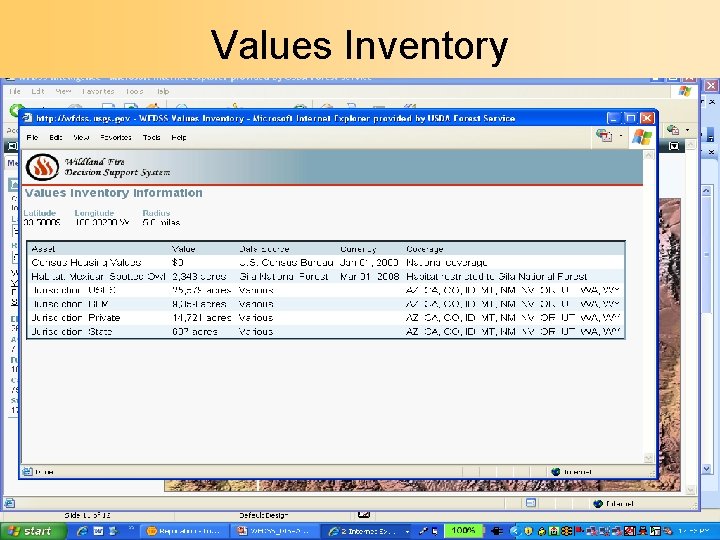Open the Favorites menu in the background browser window
720x540 pixels.
[x=98, y=91]
